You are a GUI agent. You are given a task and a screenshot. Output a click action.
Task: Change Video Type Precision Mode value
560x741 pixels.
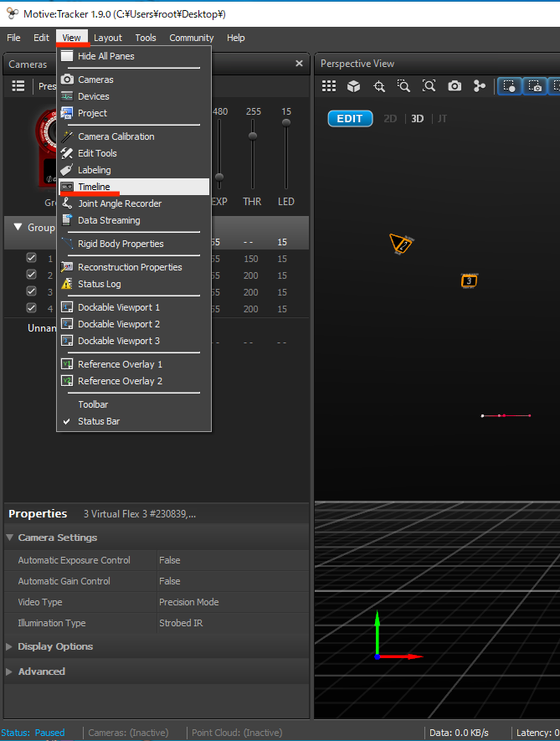click(233, 602)
